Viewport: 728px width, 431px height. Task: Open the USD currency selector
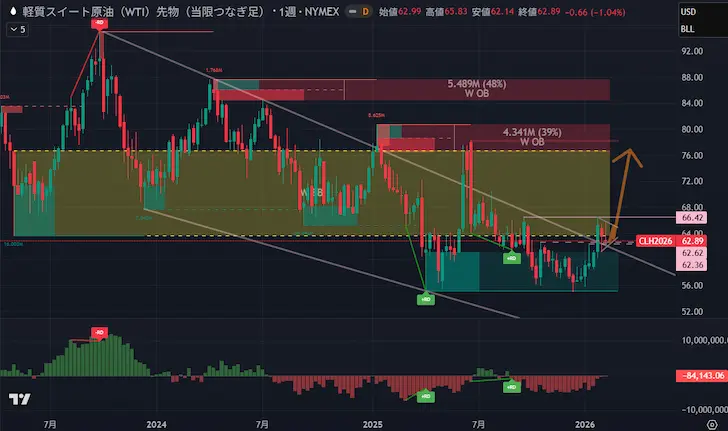click(688, 11)
